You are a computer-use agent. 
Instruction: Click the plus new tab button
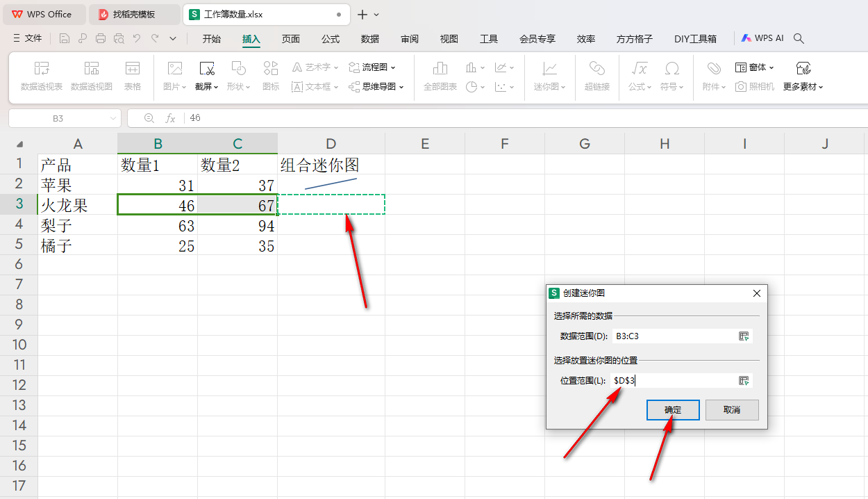tap(362, 14)
